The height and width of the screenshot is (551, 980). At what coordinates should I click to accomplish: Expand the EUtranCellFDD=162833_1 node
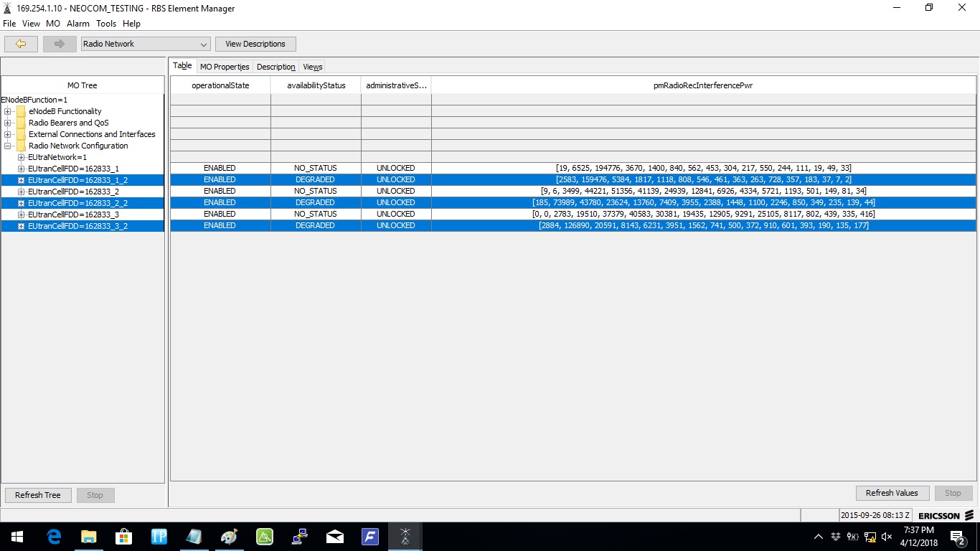(x=22, y=169)
